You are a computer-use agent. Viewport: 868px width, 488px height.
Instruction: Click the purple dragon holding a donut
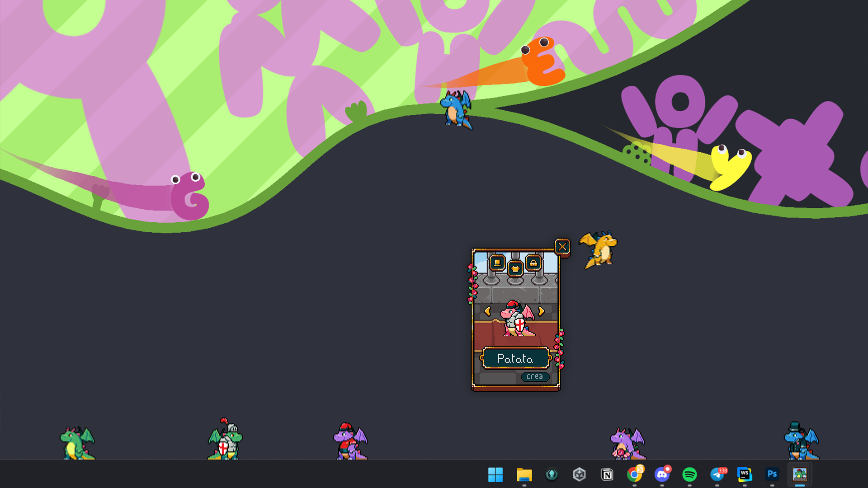click(x=627, y=444)
